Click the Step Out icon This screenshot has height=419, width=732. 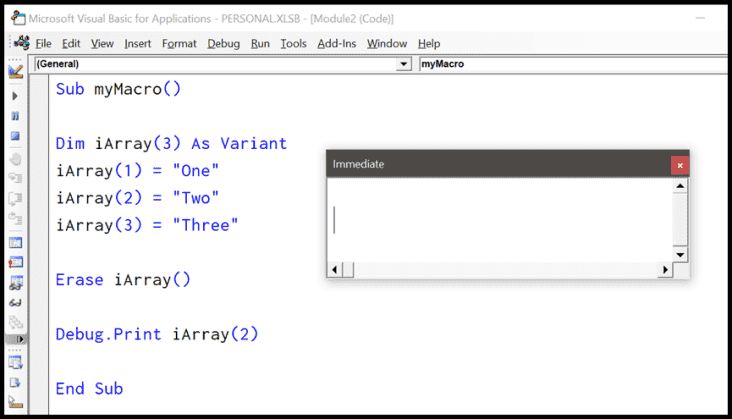15,218
